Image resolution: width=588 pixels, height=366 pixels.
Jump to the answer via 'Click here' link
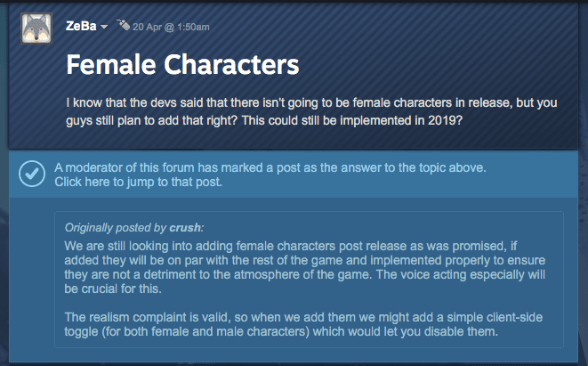pyautogui.click(x=138, y=182)
